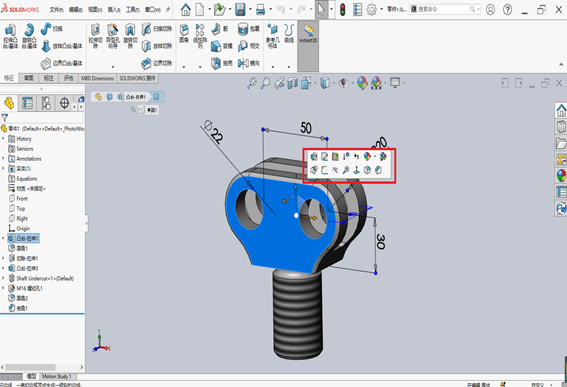Viewport: 567px width, 387px height.
Task: Click the Edit Sketch icon in context toolbar
Action: coord(324,156)
